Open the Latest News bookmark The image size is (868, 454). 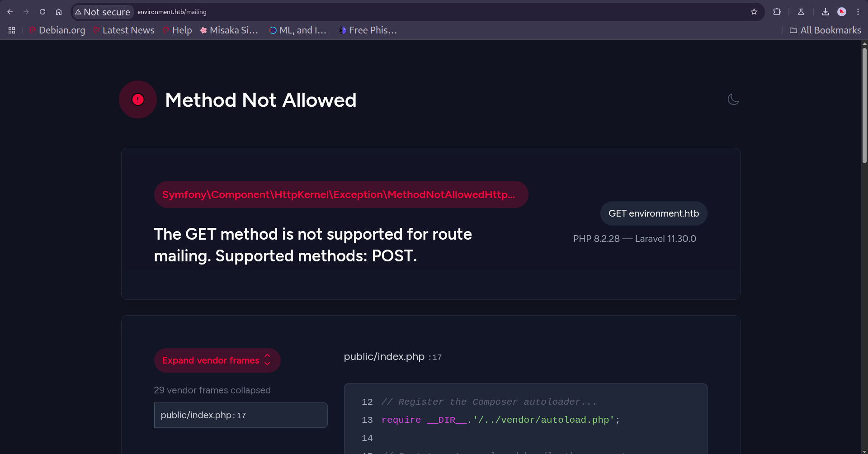(124, 30)
